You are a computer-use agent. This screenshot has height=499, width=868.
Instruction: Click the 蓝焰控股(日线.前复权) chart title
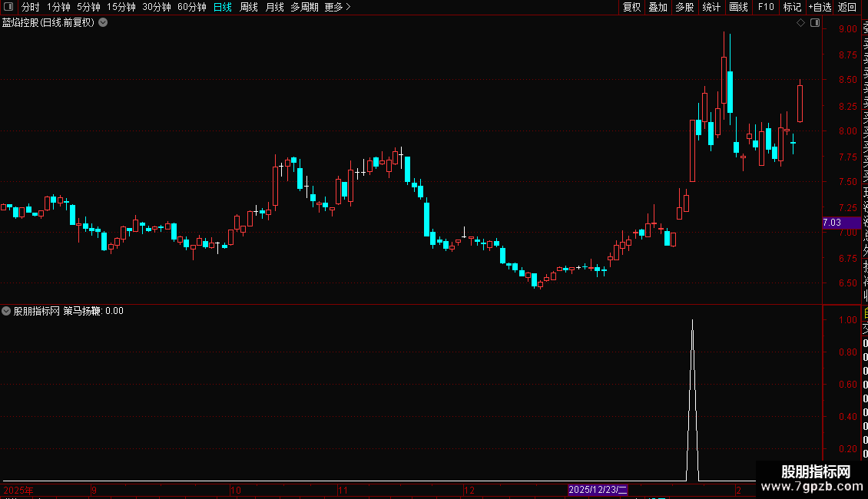point(48,23)
